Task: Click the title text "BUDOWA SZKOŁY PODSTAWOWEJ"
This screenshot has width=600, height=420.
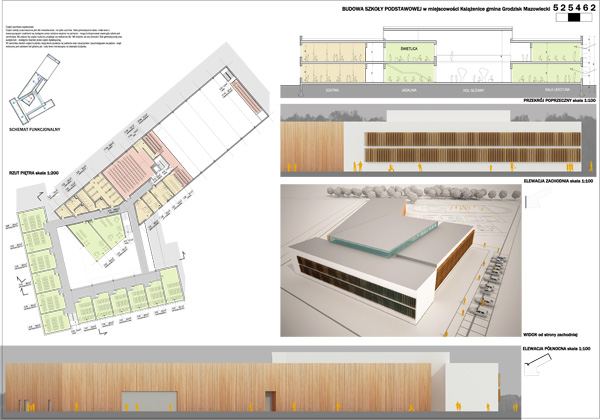Action: click(382, 9)
